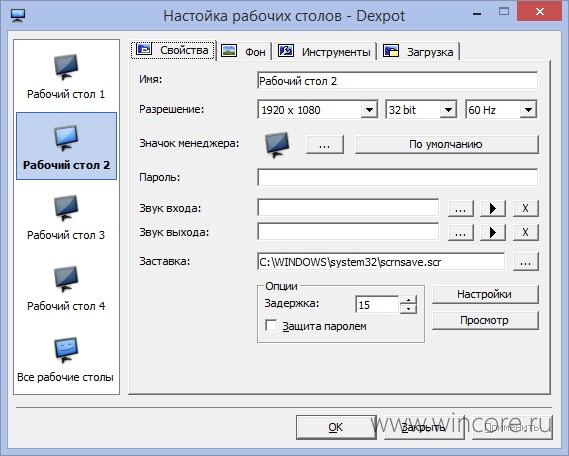Switch to the Фон tab

pos(244,52)
